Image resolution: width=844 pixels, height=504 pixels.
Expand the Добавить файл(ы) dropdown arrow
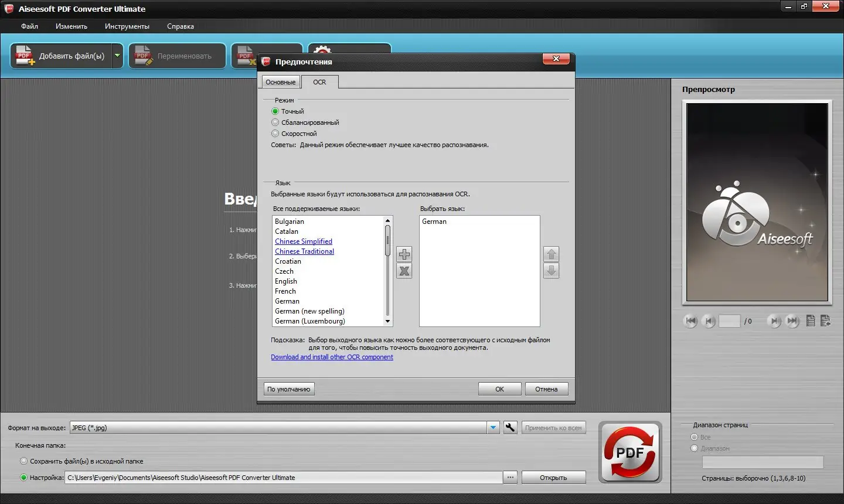pyautogui.click(x=117, y=56)
